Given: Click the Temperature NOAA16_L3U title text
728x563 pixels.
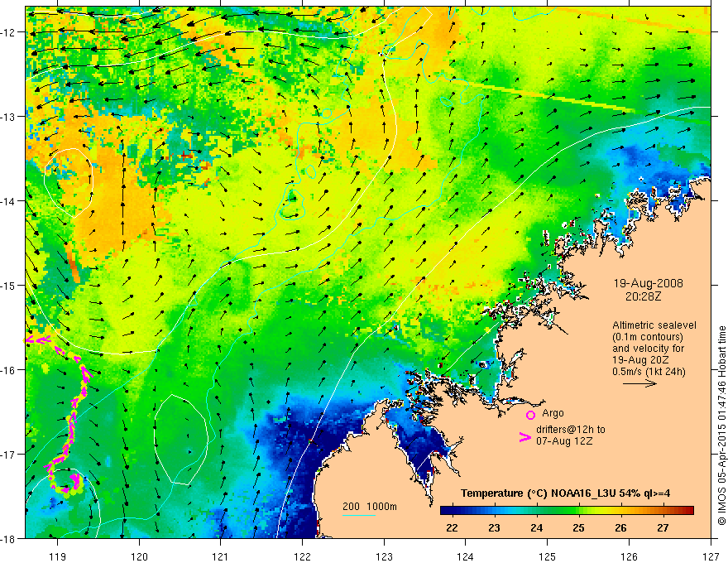Looking at the screenshot, I should click(x=565, y=493).
